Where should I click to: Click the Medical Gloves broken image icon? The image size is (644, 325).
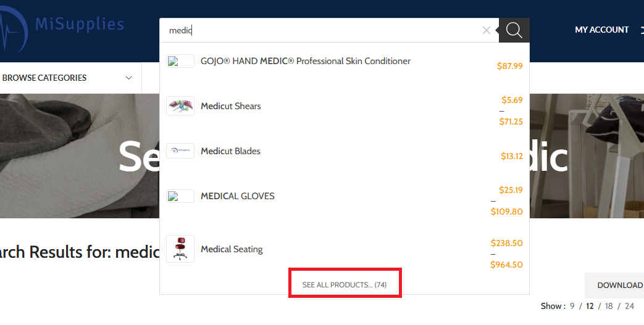180,196
